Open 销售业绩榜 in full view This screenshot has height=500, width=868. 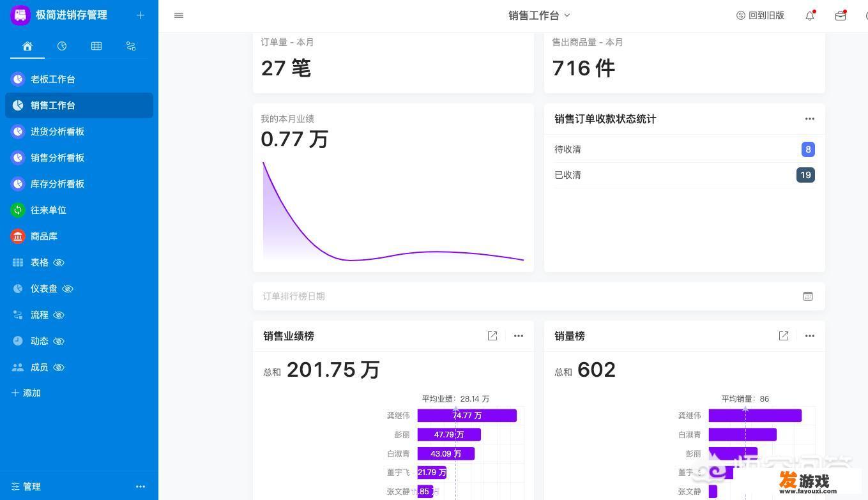(492, 336)
